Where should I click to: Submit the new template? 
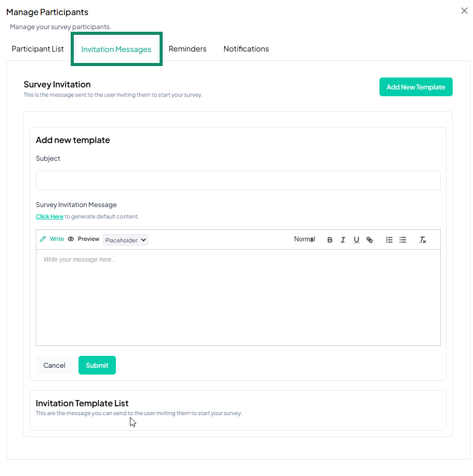97,365
